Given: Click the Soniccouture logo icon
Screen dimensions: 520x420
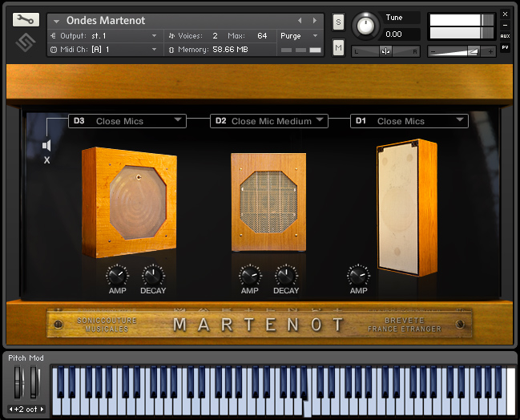Looking at the screenshot, I should point(25,42).
